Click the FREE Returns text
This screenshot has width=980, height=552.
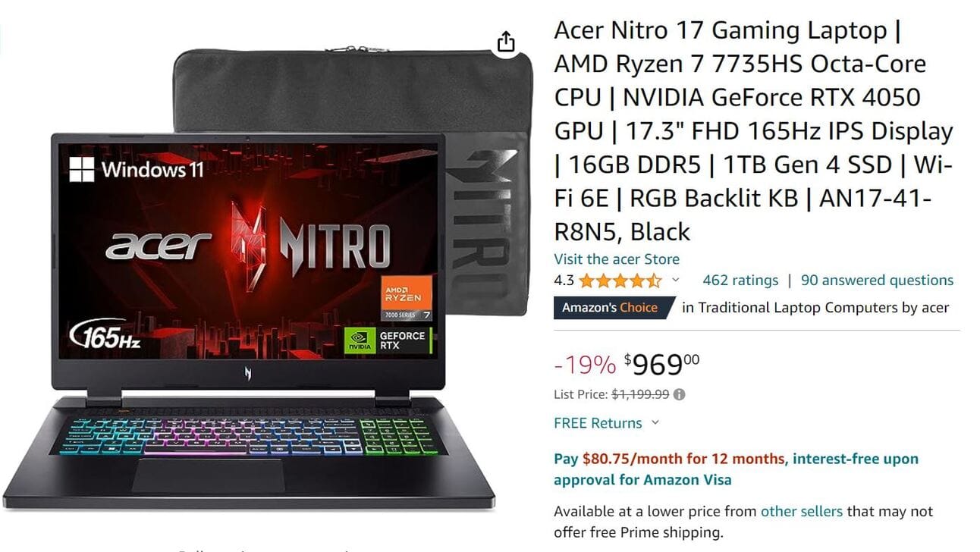(x=598, y=423)
